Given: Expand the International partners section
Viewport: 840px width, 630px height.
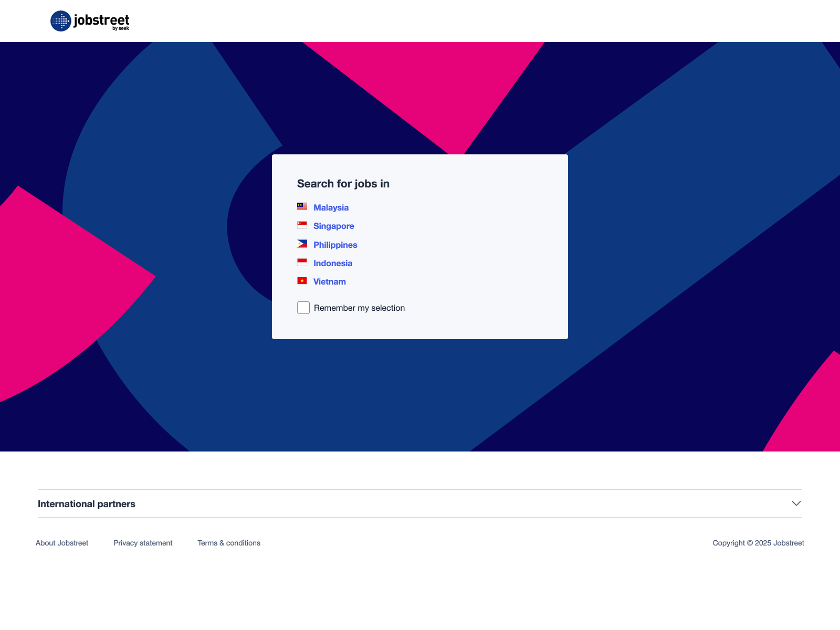Looking at the screenshot, I should (420, 503).
